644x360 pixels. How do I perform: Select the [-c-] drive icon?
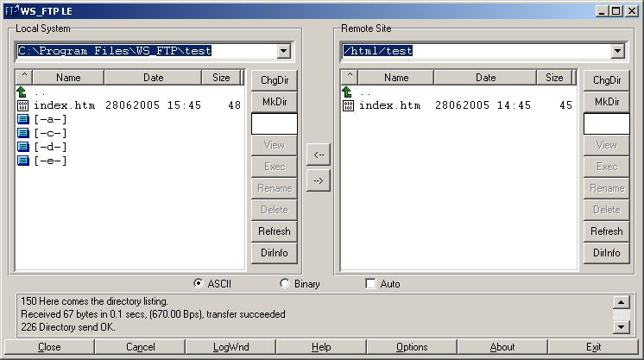point(23,133)
